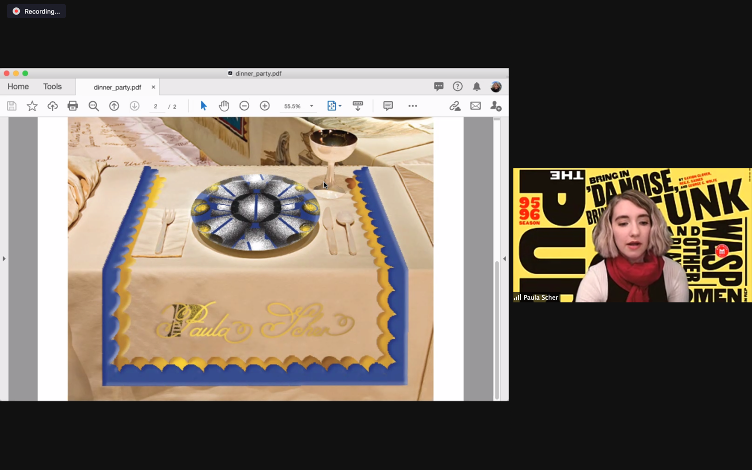Choose the Selection arrow tool
Viewport: 752px width, 470px height.
pos(203,106)
